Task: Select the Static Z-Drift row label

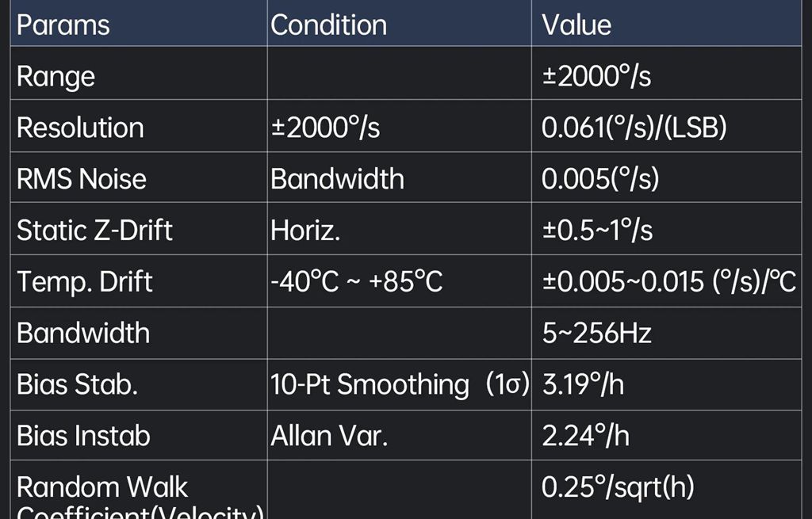Action: coord(94,230)
